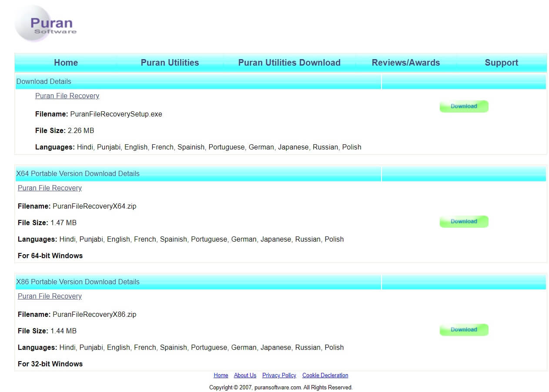This screenshot has height=392, width=549.
Task: Click the copyright 2007 puransoftware.com text
Action: point(281,387)
